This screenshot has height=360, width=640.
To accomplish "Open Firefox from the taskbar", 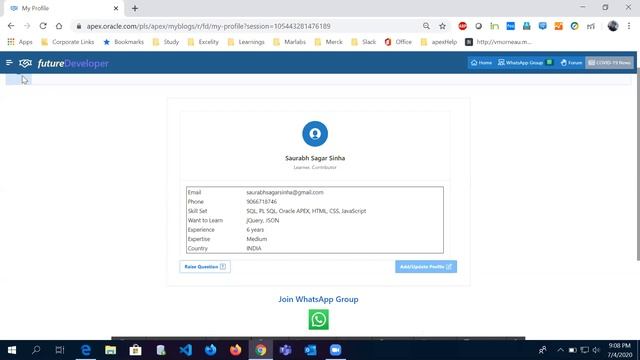I will (236, 350).
